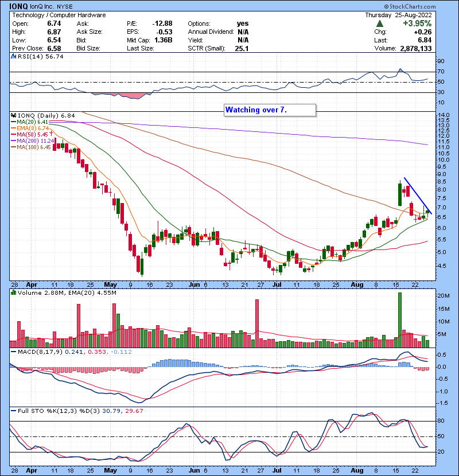Click the Options value yes
The width and height of the screenshot is (459, 476).
coord(243,24)
